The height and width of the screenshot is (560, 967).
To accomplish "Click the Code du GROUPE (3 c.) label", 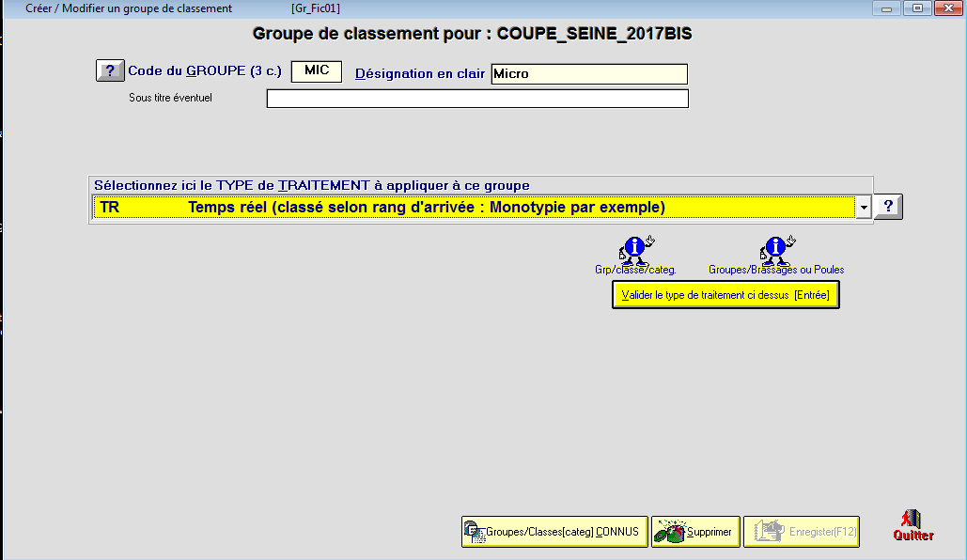I will [205, 70].
